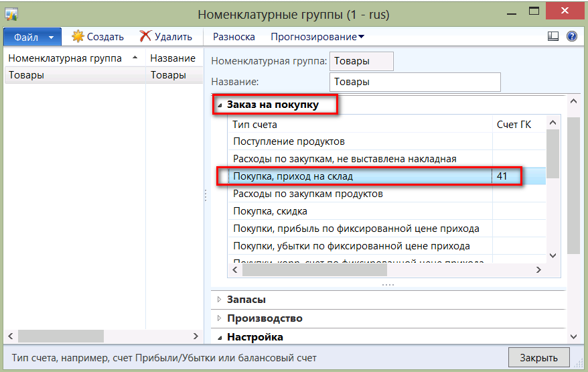The height and width of the screenshot is (372, 588).
Task: Click the view layout icon beside help
Action: 553,37
